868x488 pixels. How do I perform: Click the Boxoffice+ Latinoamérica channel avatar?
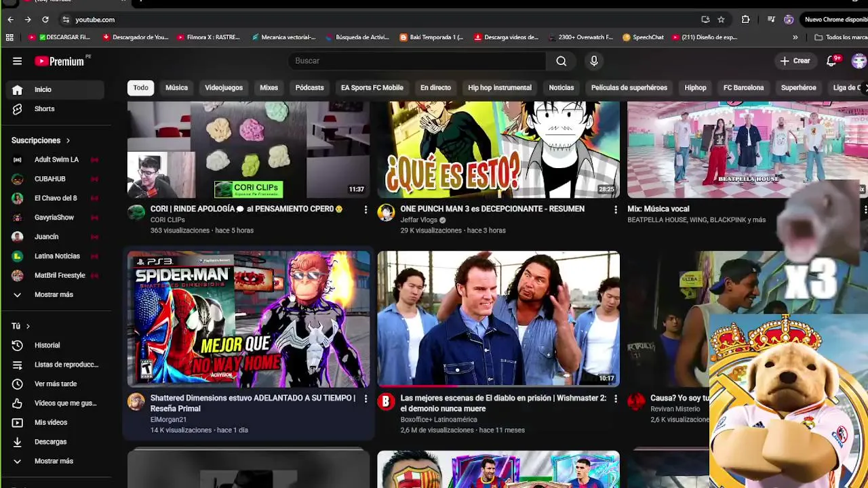pos(386,401)
